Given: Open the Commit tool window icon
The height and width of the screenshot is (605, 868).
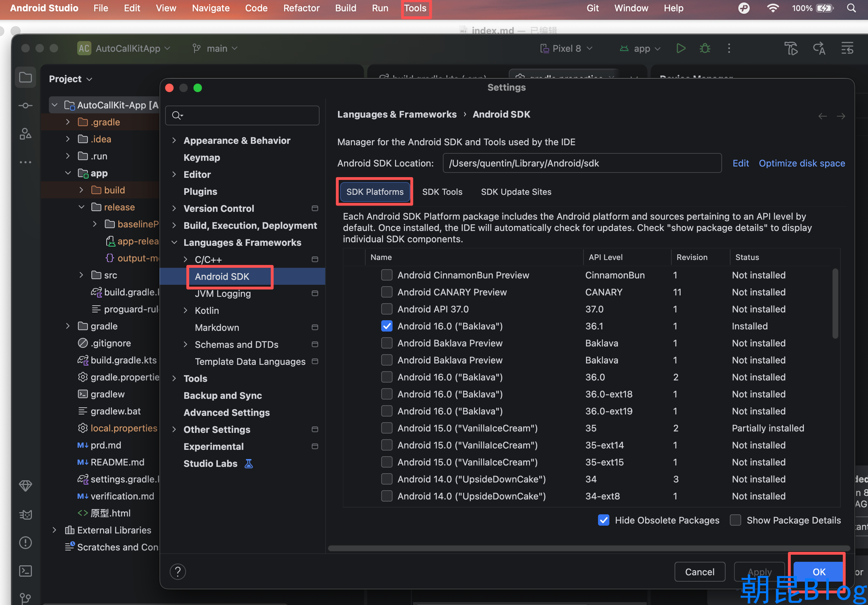Looking at the screenshot, I should pos(25,106).
